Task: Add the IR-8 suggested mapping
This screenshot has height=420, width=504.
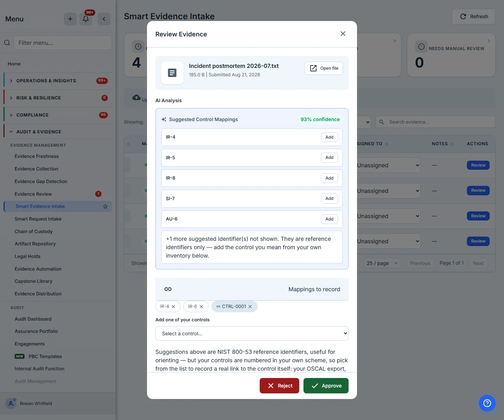Action: coord(329,178)
